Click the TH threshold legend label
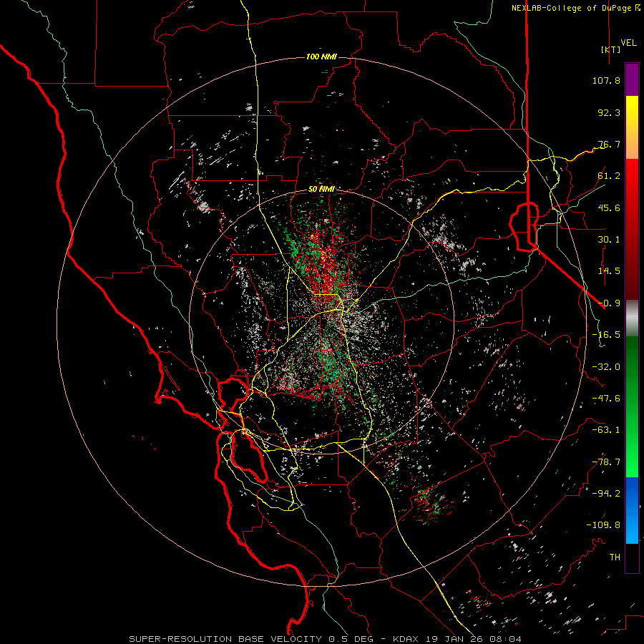 click(615, 557)
